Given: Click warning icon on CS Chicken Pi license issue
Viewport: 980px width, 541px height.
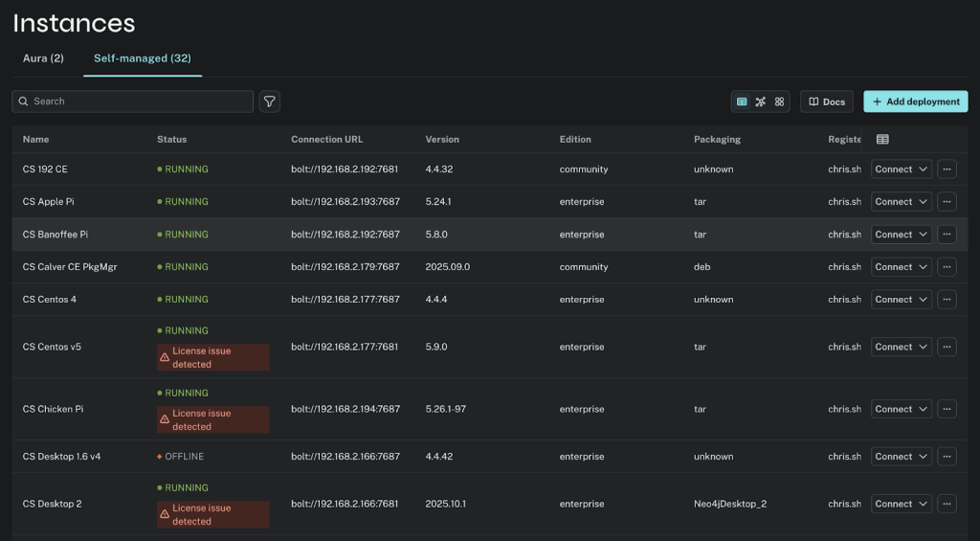Looking at the screenshot, I should coord(165,419).
